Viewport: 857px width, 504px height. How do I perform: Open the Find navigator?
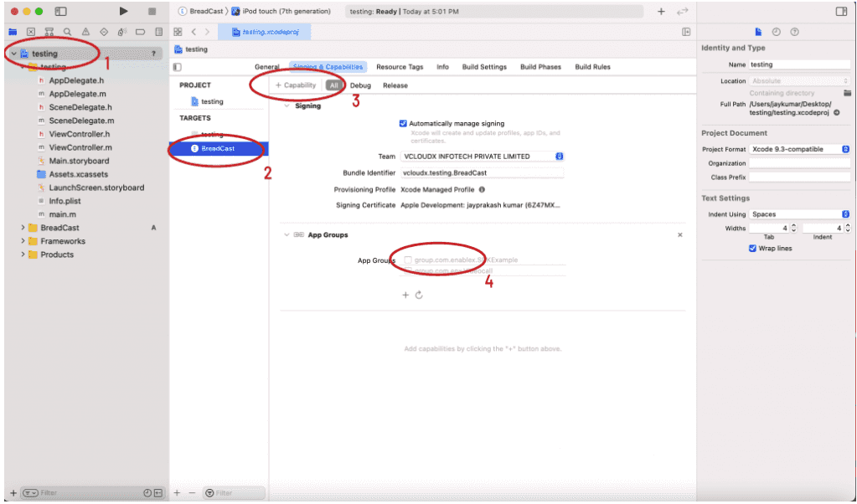pyautogui.click(x=67, y=32)
